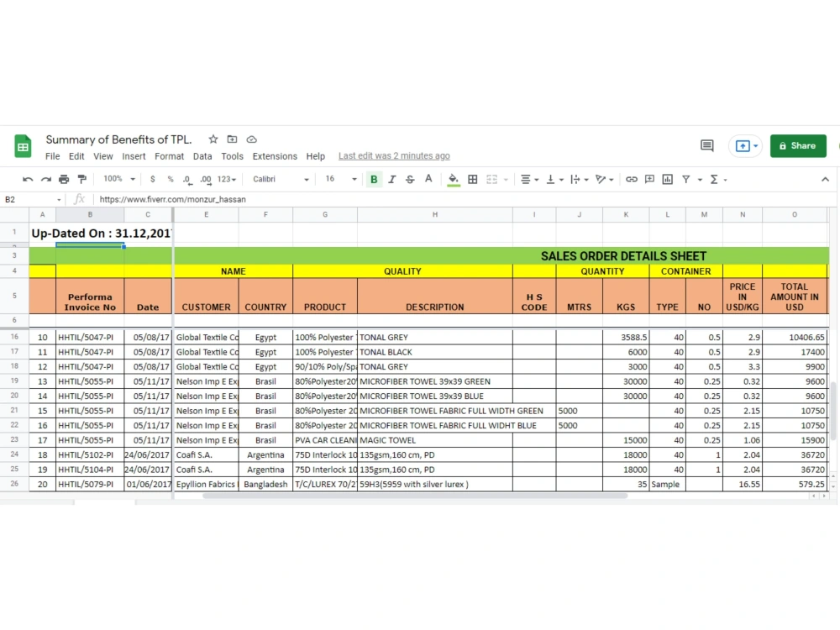Insert chart icon
This screenshot has height=630, width=840.
pyautogui.click(x=668, y=180)
